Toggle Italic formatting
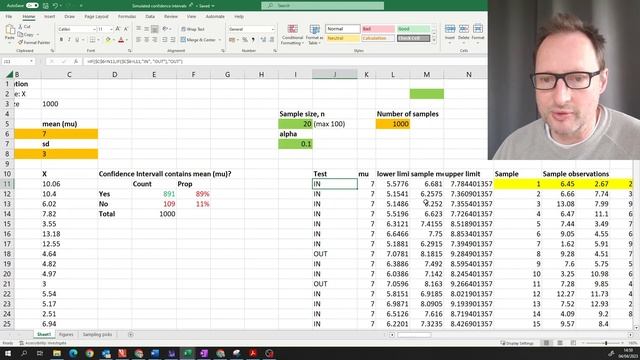The width and height of the screenshot is (640, 360). coord(69,40)
